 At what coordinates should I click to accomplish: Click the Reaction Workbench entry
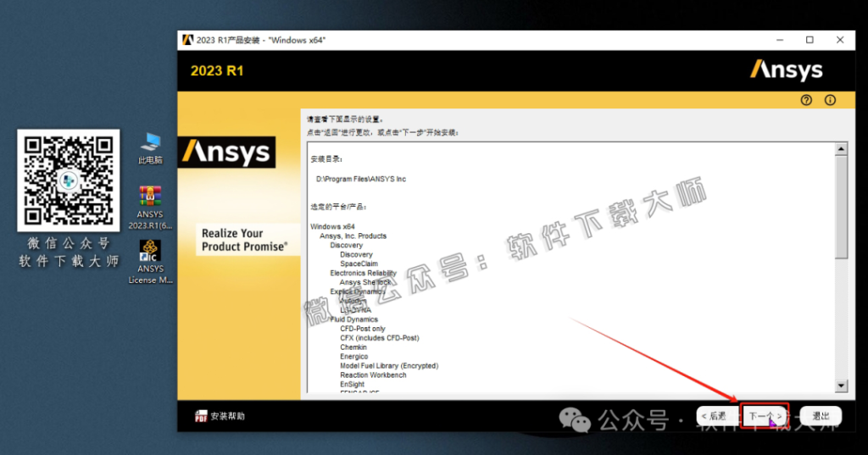(373, 375)
